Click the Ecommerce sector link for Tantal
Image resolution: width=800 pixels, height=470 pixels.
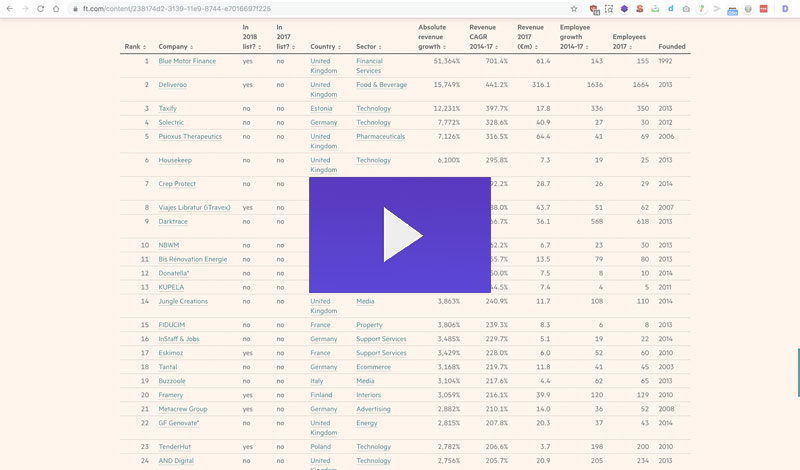[373, 367]
